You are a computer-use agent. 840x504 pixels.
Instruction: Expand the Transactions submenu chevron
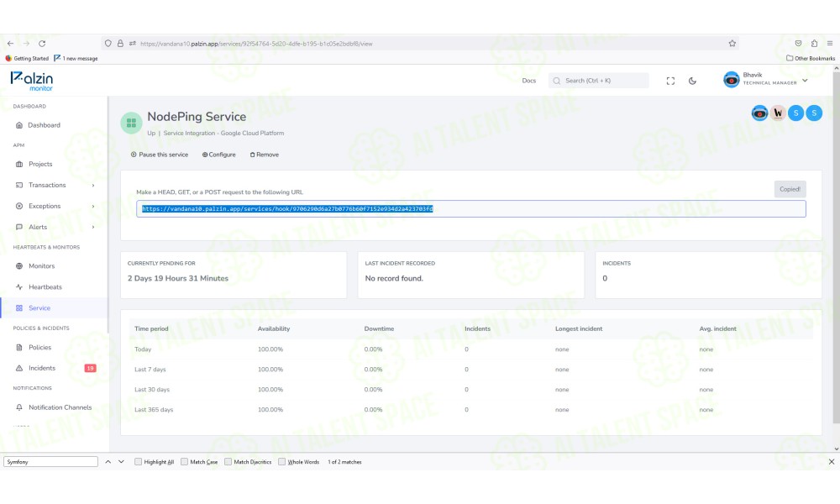pyautogui.click(x=93, y=186)
